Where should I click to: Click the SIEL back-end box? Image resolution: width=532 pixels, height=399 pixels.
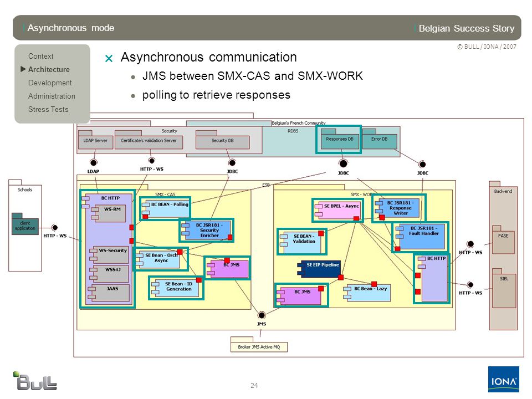coord(504,288)
